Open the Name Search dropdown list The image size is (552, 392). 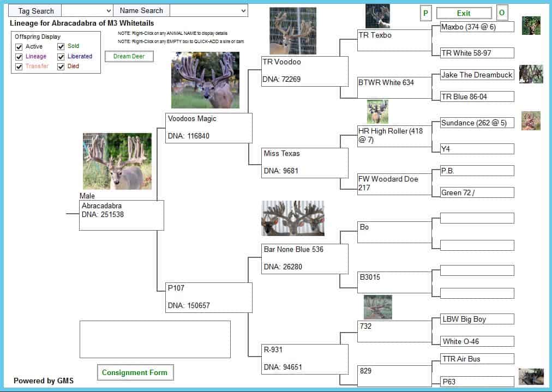click(x=243, y=11)
